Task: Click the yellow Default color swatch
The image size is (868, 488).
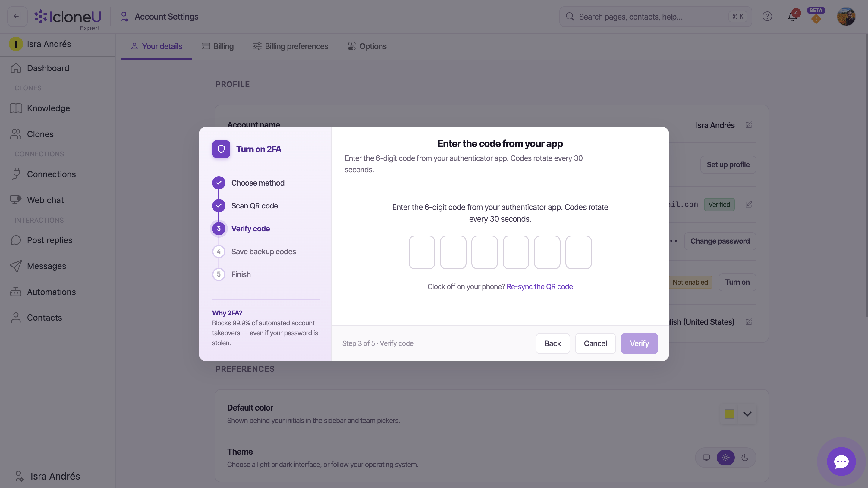Action: point(729,414)
